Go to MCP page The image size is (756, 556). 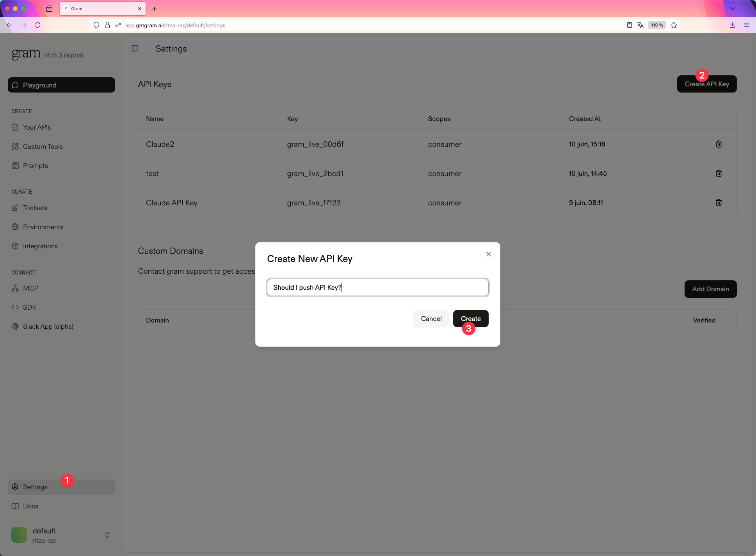pos(30,288)
